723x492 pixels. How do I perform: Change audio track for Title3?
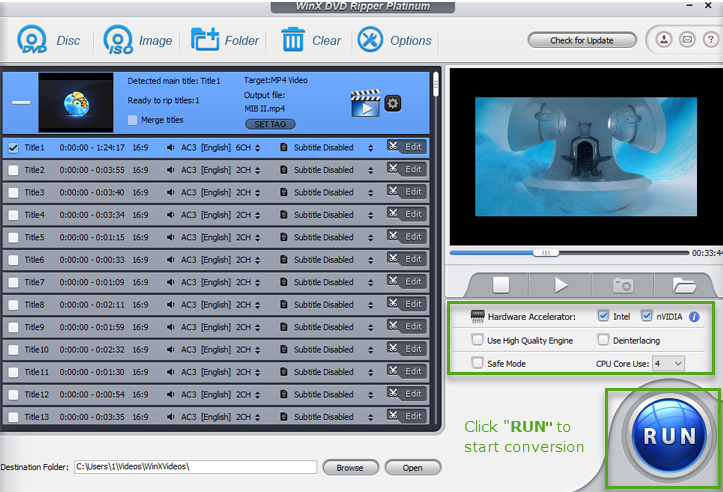257,193
